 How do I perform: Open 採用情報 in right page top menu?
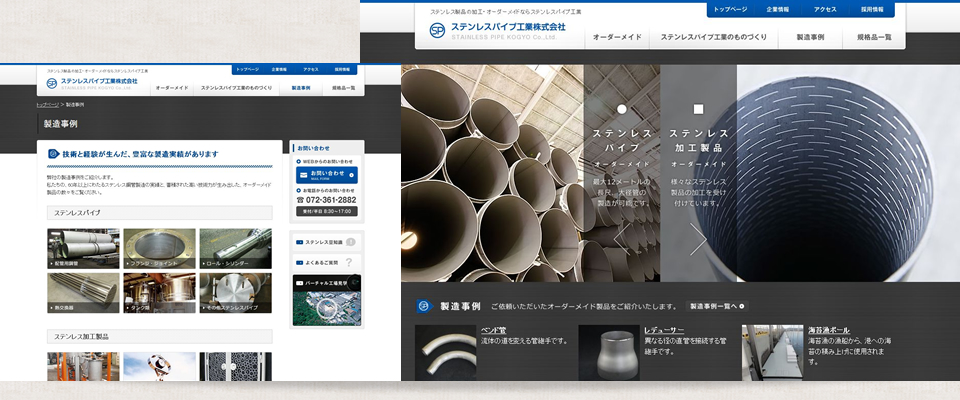(x=872, y=10)
